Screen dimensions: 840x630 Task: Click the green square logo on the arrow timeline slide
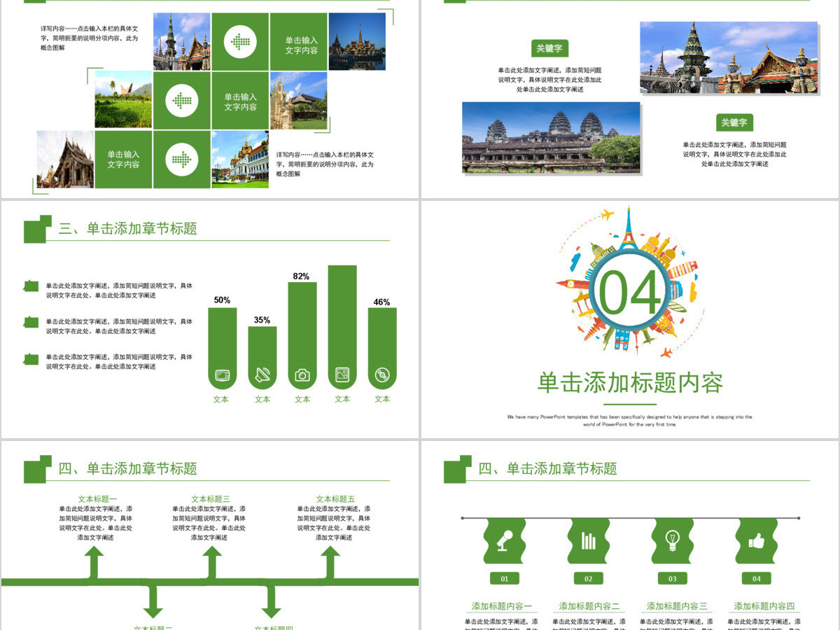[x=38, y=469]
